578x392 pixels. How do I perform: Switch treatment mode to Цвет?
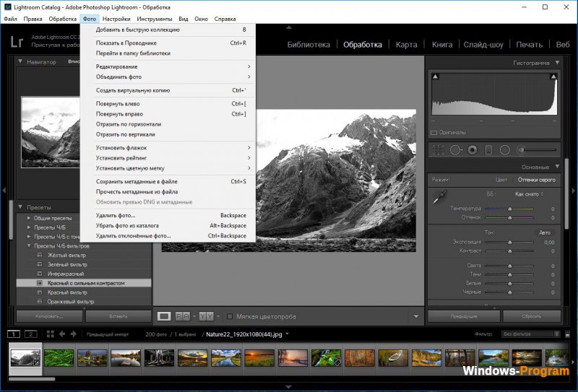pos(501,180)
